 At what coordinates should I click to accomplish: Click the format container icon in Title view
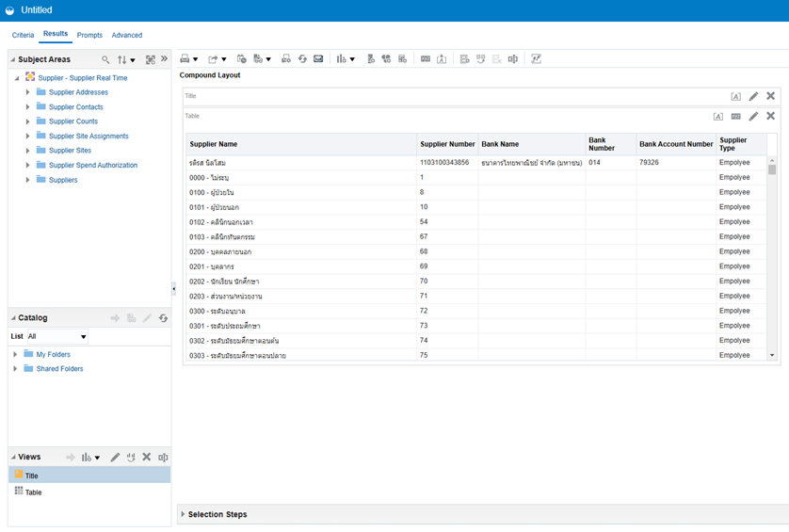point(735,96)
